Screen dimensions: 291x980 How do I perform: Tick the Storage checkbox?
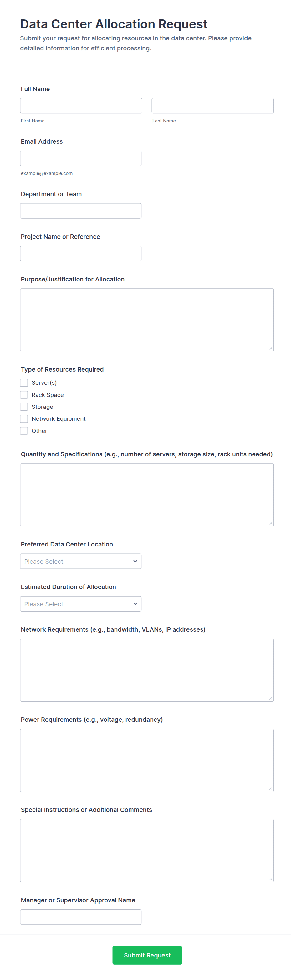24,407
